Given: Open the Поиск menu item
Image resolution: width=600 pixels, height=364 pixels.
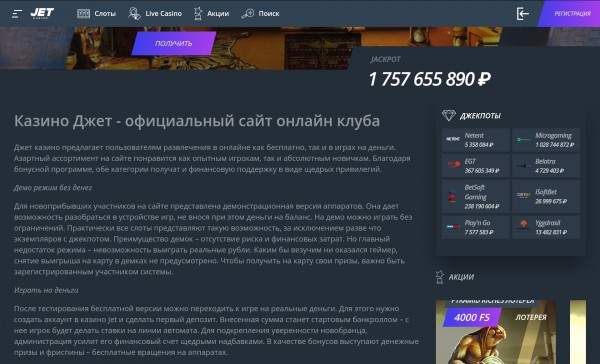Looking at the screenshot, I should pyautogui.click(x=269, y=13).
